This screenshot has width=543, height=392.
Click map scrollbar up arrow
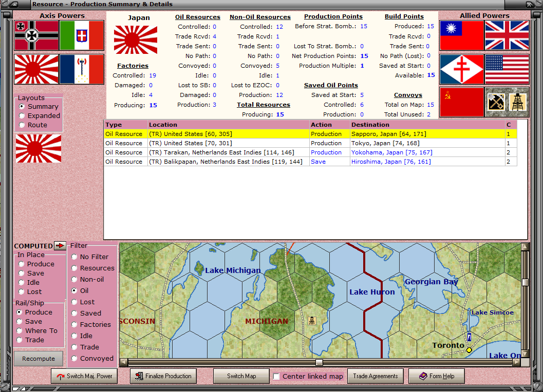[x=525, y=246]
